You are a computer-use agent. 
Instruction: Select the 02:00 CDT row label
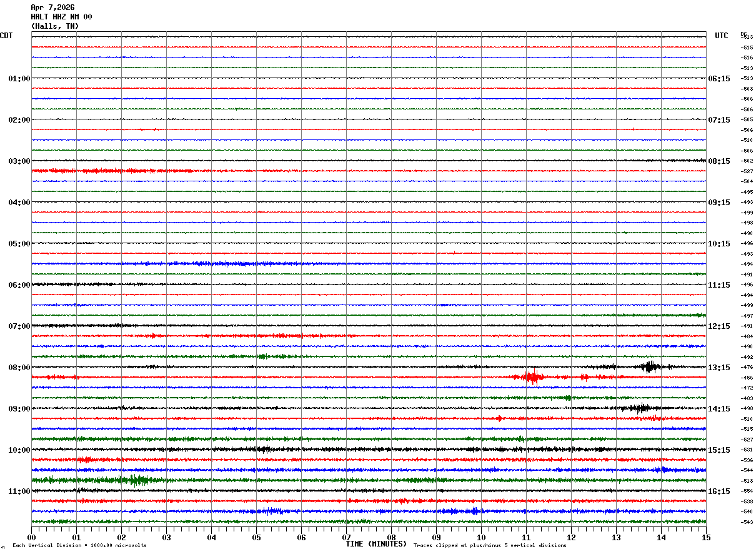(x=19, y=120)
